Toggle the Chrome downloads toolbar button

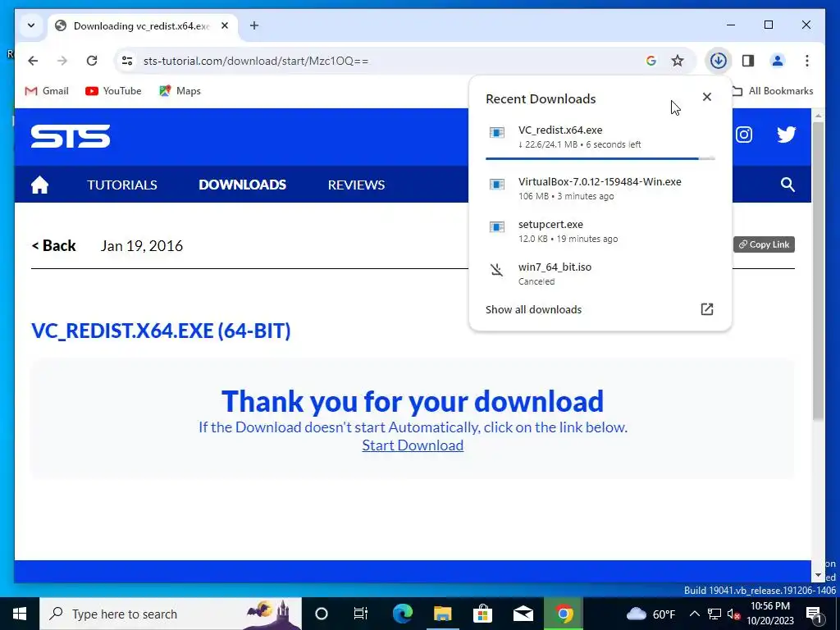pyautogui.click(x=718, y=61)
